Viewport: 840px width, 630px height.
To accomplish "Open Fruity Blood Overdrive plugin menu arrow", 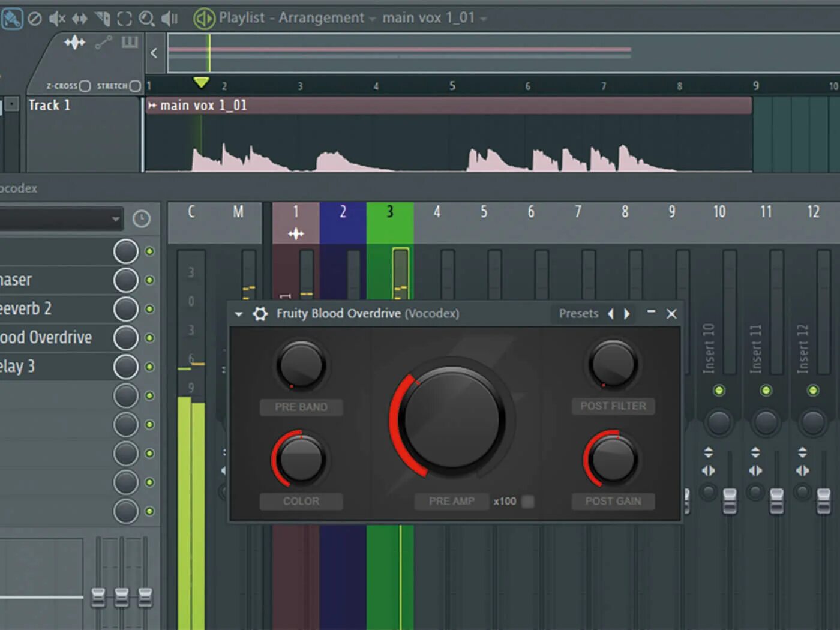I will click(x=239, y=314).
